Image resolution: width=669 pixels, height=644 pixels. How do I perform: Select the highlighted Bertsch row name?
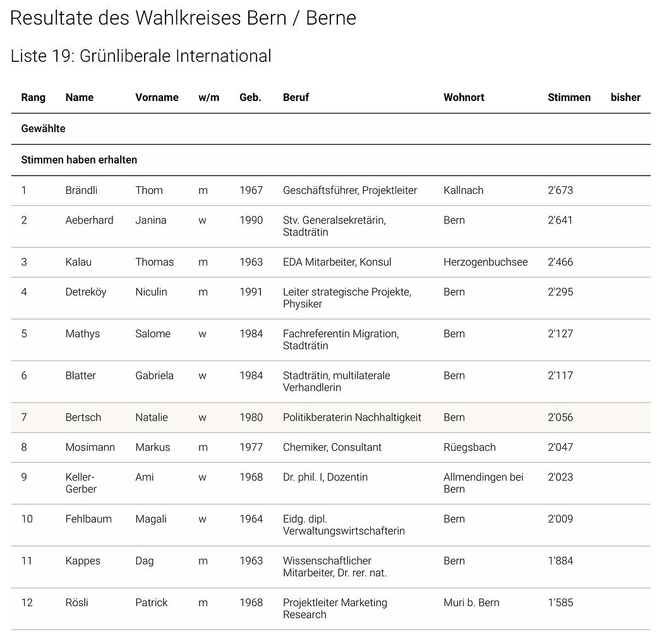[83, 417]
